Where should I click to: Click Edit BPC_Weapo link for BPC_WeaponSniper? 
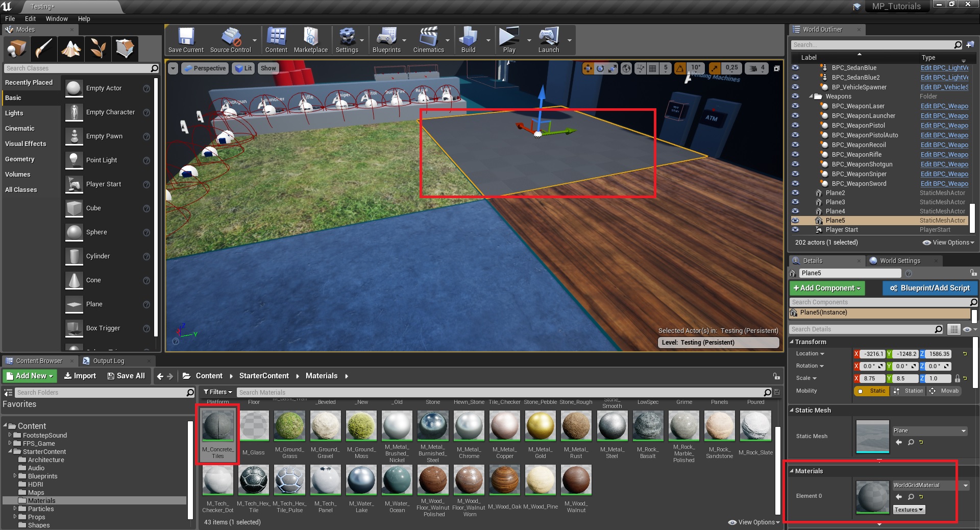[x=944, y=174]
